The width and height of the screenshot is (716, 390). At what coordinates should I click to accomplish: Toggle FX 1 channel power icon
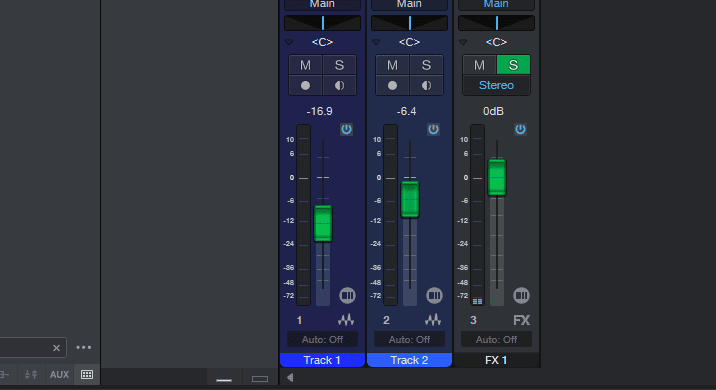click(x=520, y=129)
